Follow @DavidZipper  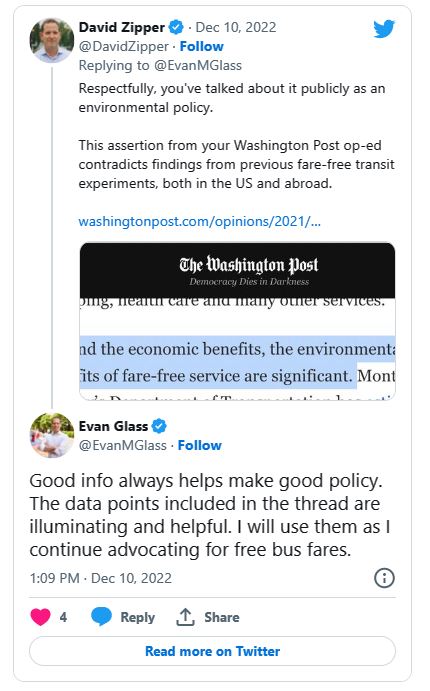pos(201,46)
